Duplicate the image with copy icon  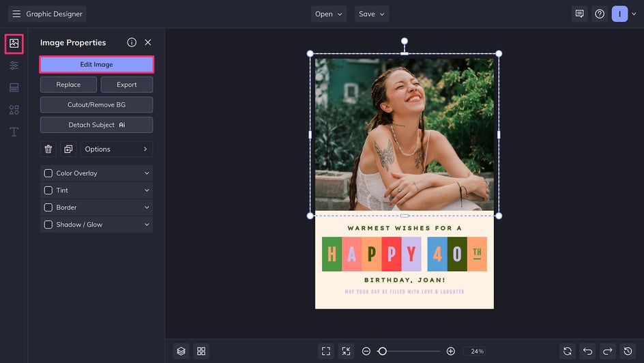tap(68, 149)
